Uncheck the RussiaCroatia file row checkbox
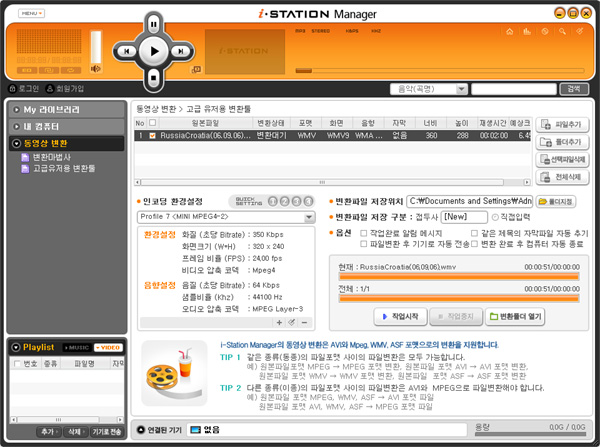The height and width of the screenshot is (447, 600). click(x=152, y=135)
